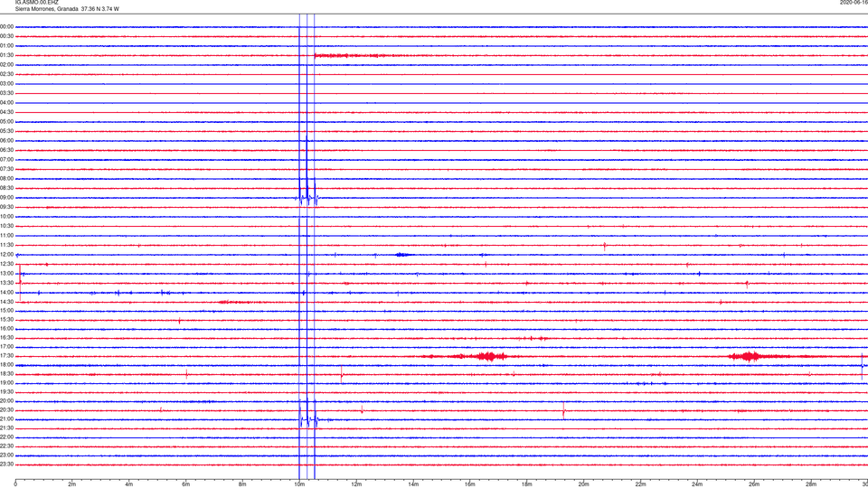Click the blue calibration pulse on the 09:00 trace
868x488 pixels.
pos(307,198)
